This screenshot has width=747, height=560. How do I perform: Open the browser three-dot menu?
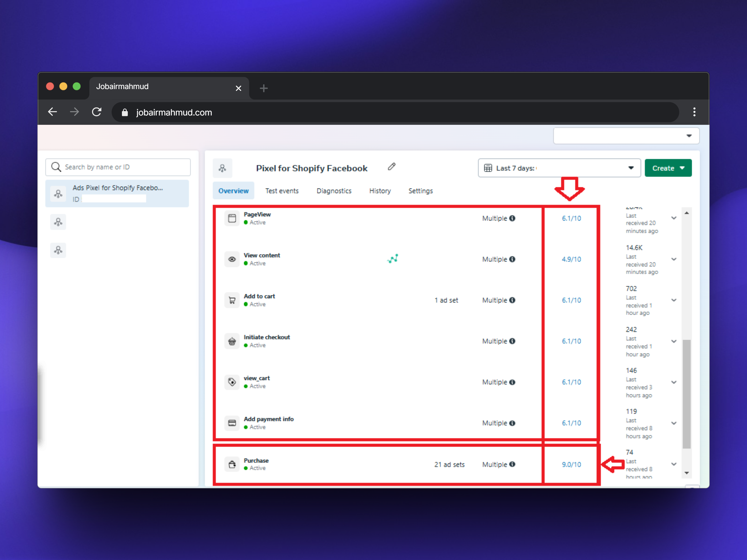pos(694,112)
